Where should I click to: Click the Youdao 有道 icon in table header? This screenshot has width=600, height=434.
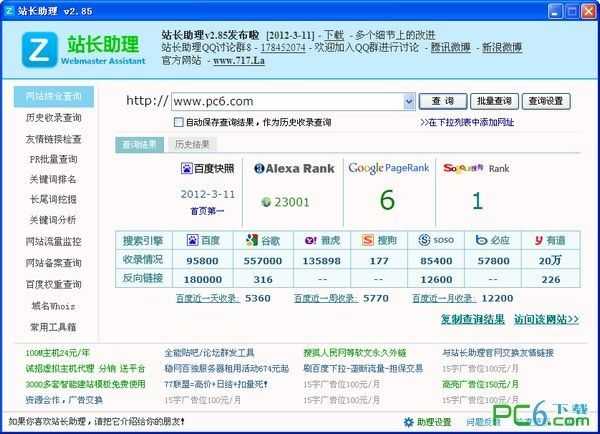539,240
